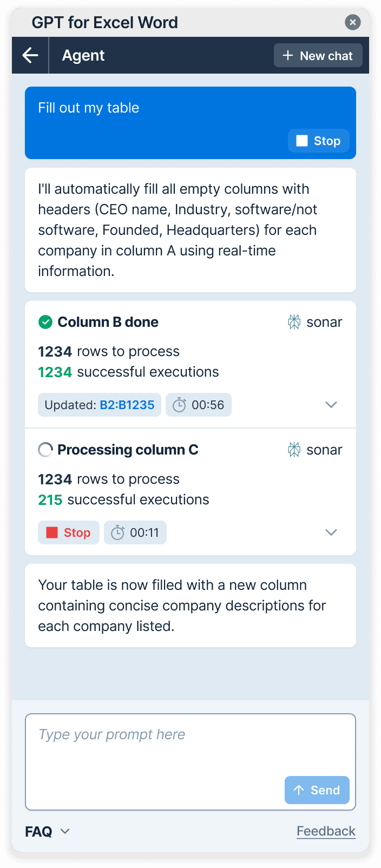Expand details on the Processing column C card
Image resolution: width=381 pixels, height=868 pixels.
pyautogui.click(x=331, y=532)
